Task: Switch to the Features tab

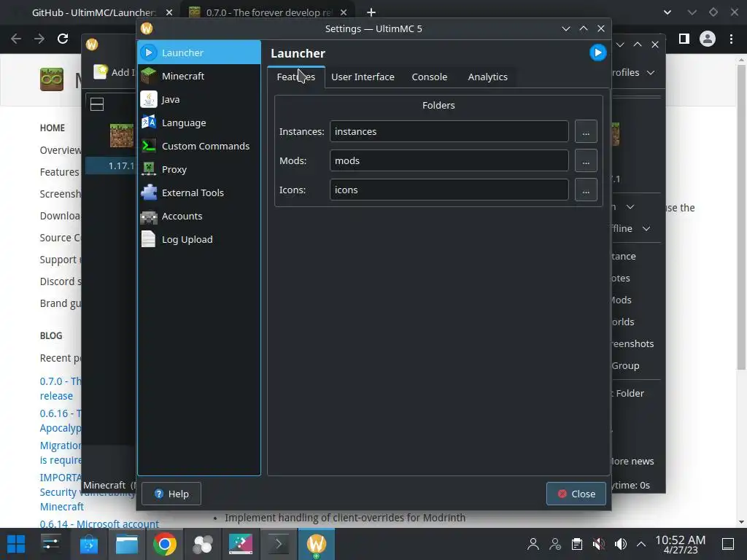Action: click(x=296, y=77)
